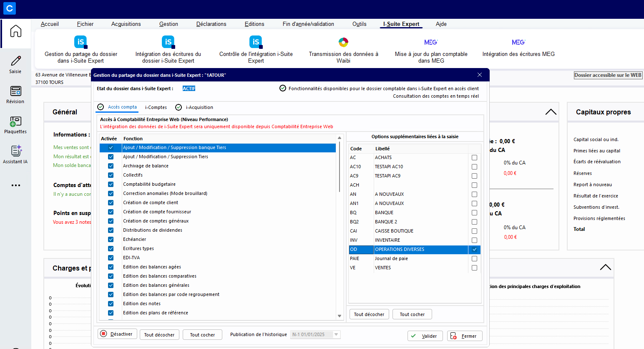This screenshot has width=644, height=349.
Task: Collapse the Charges panel chevron
Action: (605, 268)
